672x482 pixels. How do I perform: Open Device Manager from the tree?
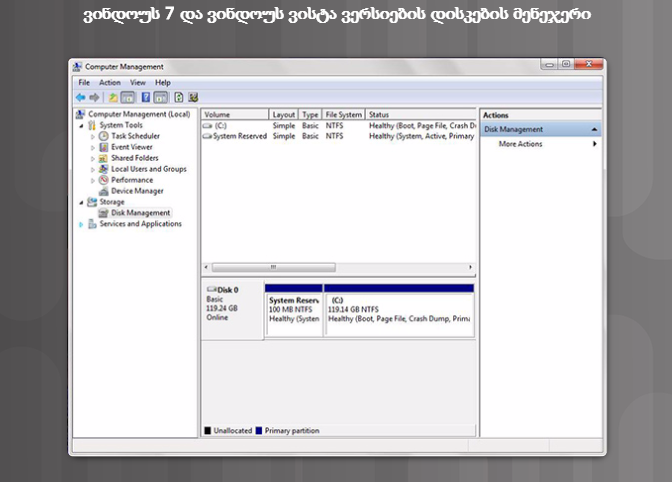click(136, 191)
